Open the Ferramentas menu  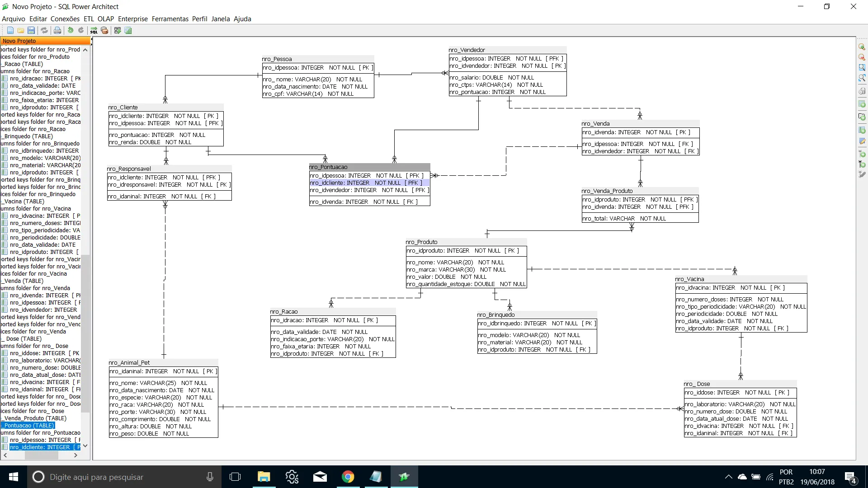[x=170, y=19]
